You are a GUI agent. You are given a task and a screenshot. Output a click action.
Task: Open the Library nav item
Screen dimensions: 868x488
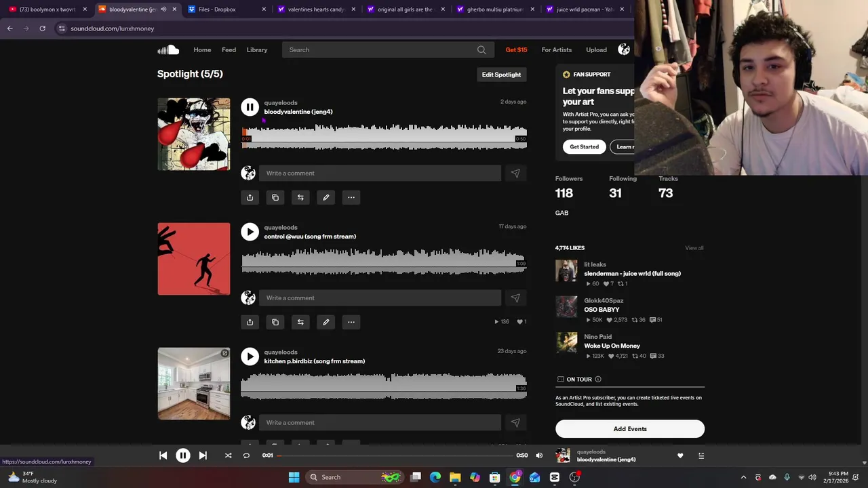coord(257,49)
